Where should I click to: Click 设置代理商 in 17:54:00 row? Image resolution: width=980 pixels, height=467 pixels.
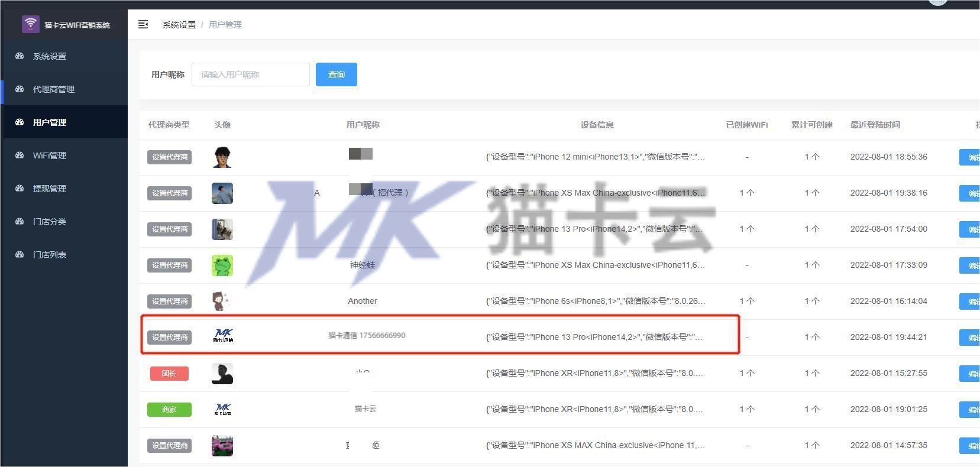point(170,229)
